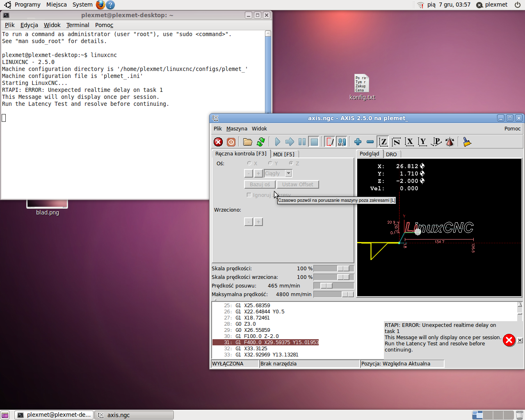Open the Edycja menu in terminal
525x420 pixels.
(x=29, y=25)
